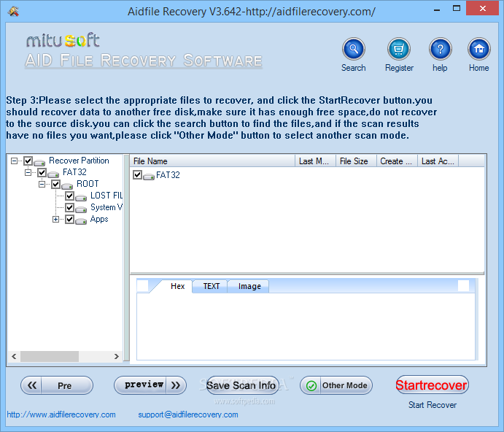The width and height of the screenshot is (504, 432).
Task: Click the tree scrollbar right arrow
Action: click(117, 356)
